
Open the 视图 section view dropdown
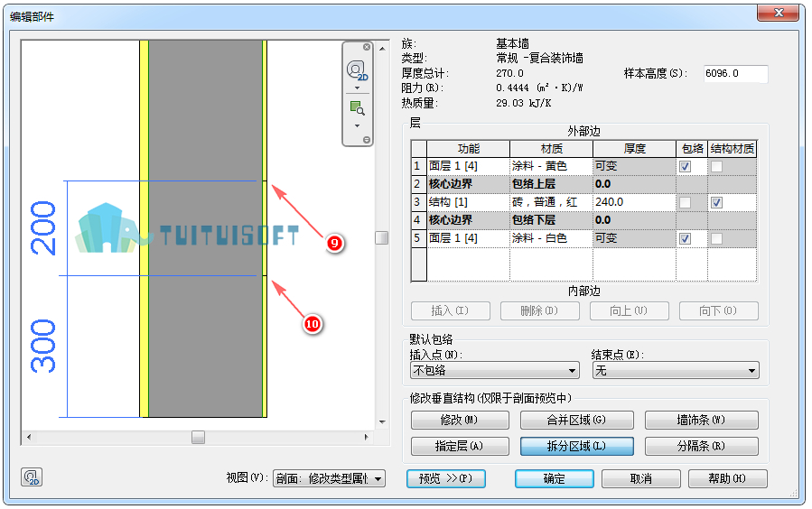click(329, 478)
